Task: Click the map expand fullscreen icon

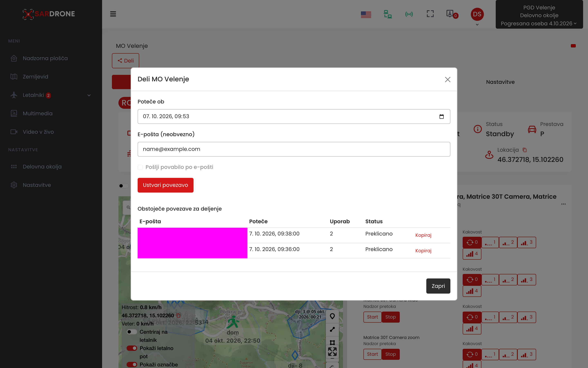Action: click(332, 352)
